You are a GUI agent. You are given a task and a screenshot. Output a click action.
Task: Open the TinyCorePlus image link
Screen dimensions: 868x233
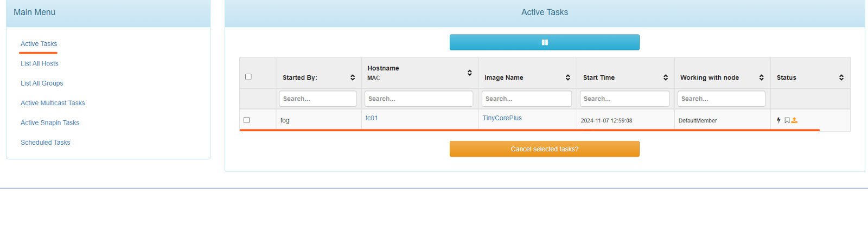[502, 118]
